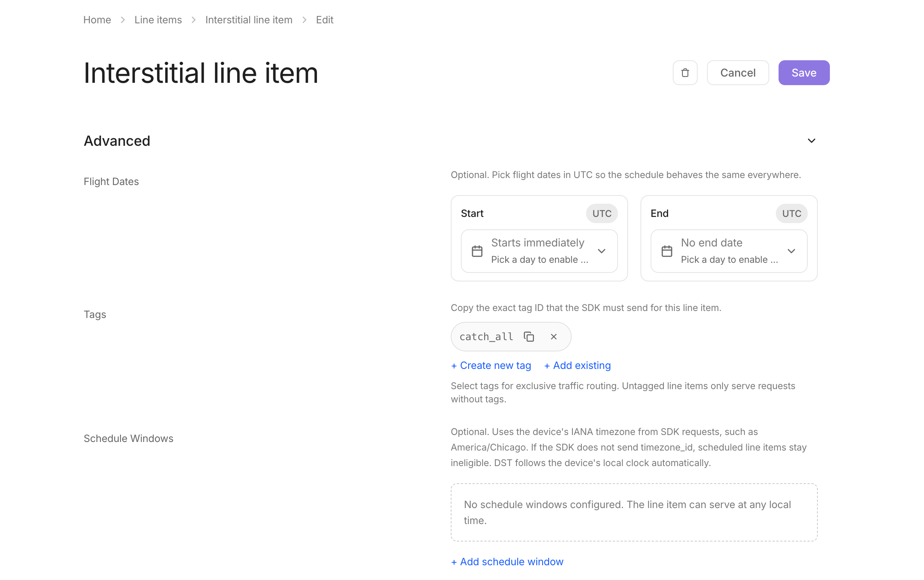The image size is (924, 580).
Task: Add a schedule window
Action: click(507, 562)
